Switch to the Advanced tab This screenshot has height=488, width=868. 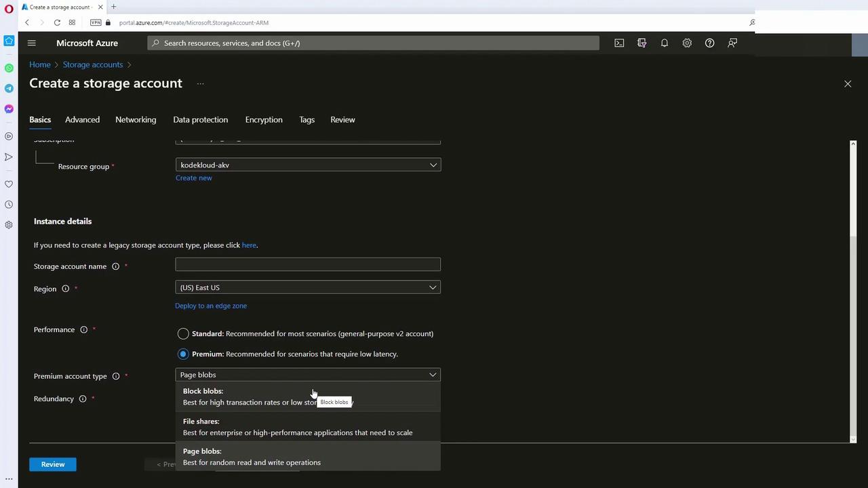(x=82, y=119)
